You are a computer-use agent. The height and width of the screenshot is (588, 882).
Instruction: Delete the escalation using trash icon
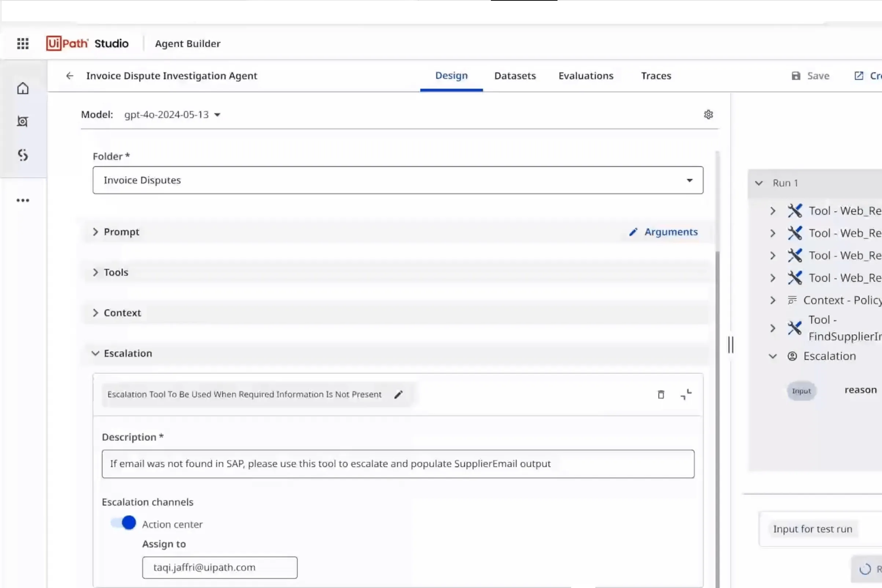pos(661,394)
